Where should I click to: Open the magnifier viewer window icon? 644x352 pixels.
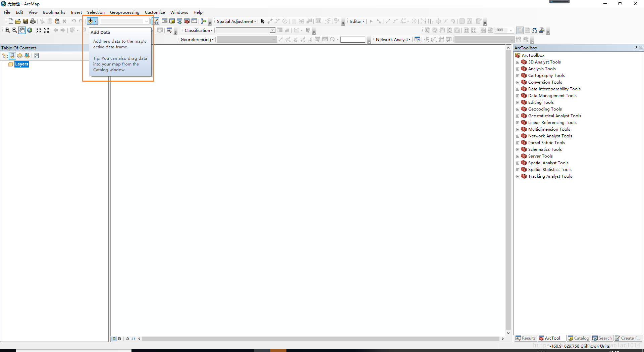point(169,30)
